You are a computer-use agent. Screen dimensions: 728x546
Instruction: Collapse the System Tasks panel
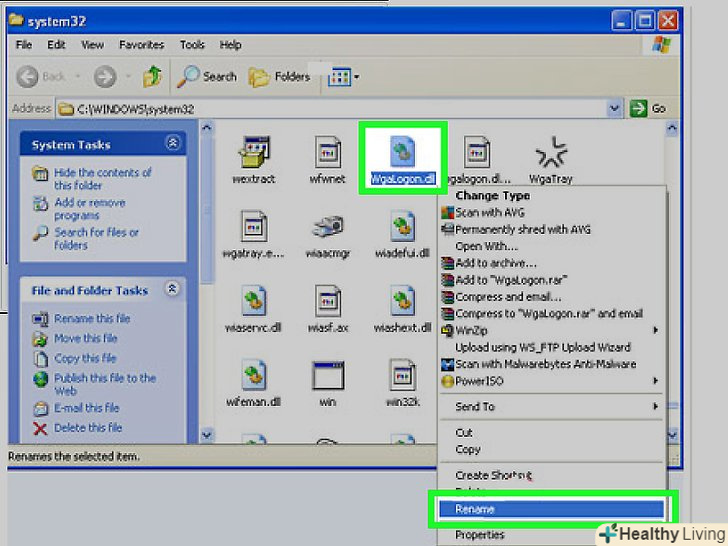click(x=173, y=143)
